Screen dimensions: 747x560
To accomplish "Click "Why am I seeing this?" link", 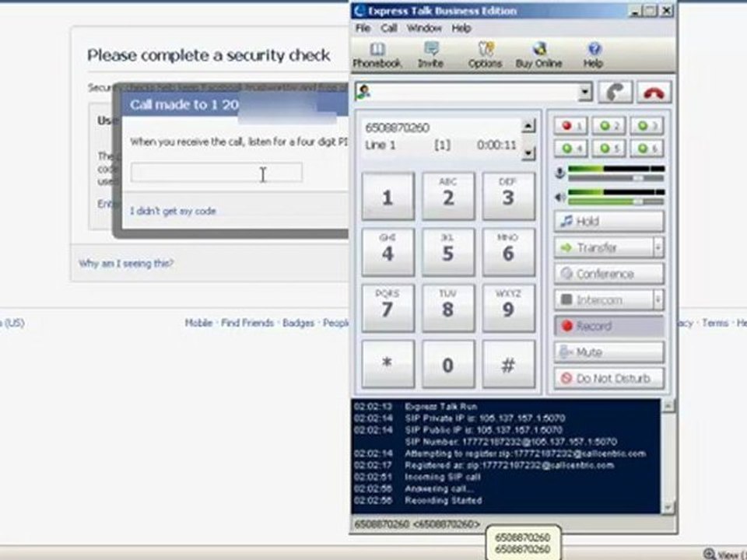I will pos(126,264).
